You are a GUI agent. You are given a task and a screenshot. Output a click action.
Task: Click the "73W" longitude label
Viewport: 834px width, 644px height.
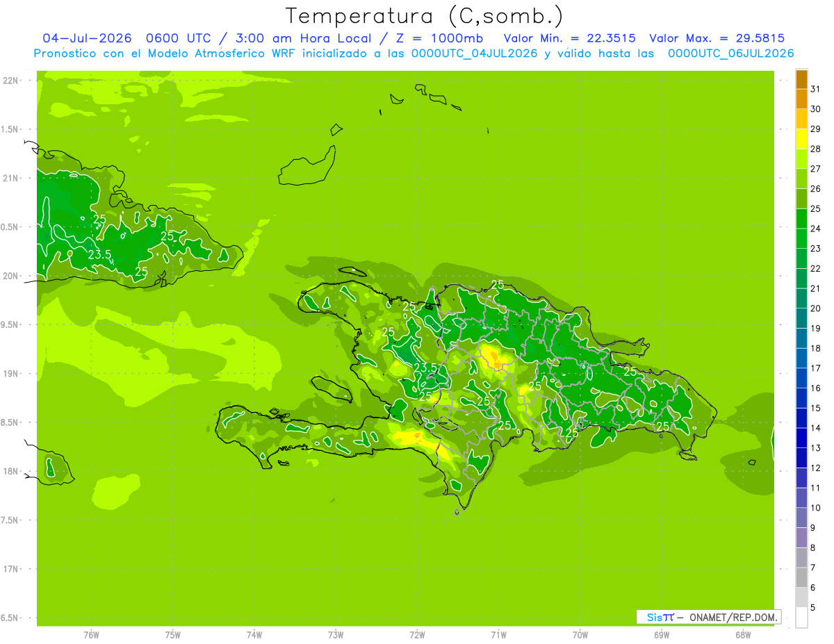point(336,635)
